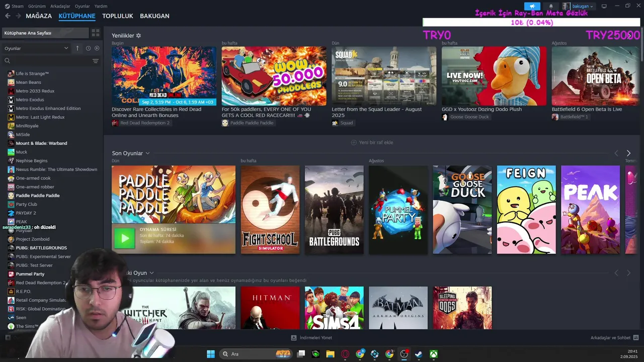Open the download icon next to İndirmeleri Yönet
Image resolution: width=644 pixels, height=362 pixels.
pos(294,338)
